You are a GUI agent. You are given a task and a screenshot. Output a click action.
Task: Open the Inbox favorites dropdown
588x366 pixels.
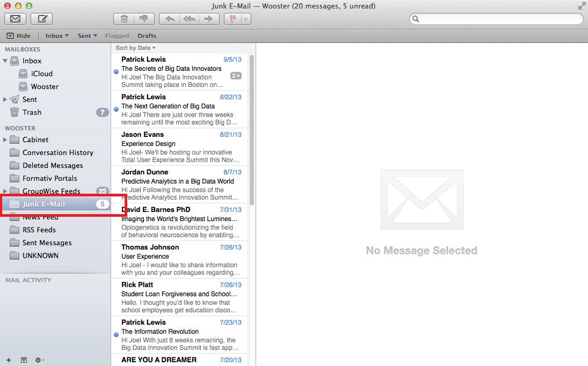click(57, 36)
